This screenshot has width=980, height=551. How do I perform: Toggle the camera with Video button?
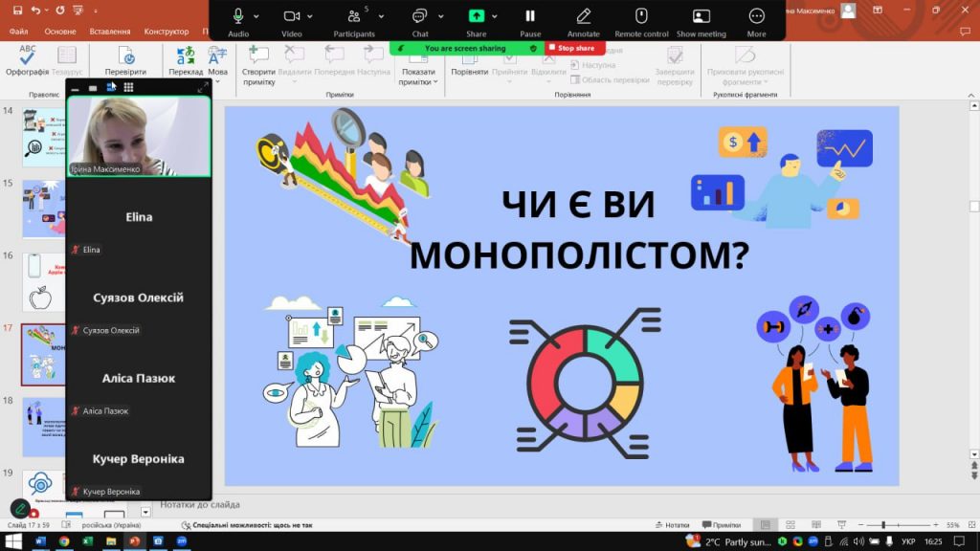pos(292,17)
